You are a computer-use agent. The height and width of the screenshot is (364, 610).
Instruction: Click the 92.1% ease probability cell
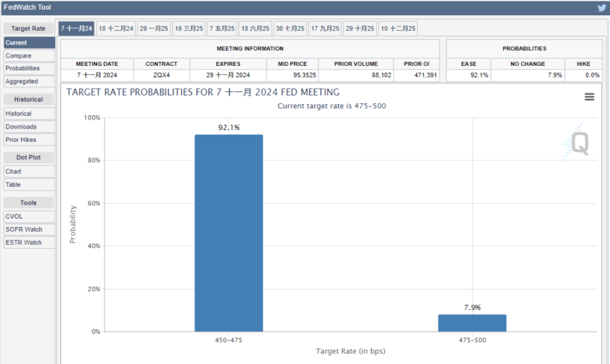[469, 75]
